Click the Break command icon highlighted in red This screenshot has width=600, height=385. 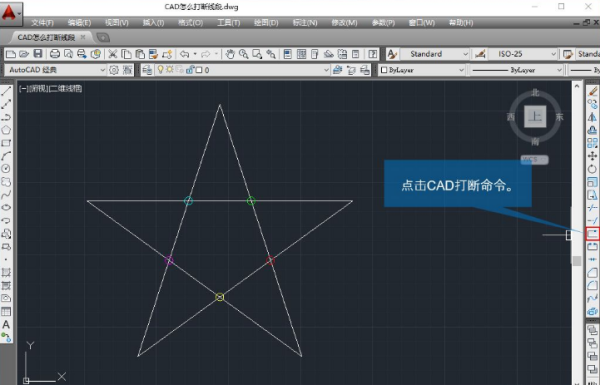[x=592, y=233]
